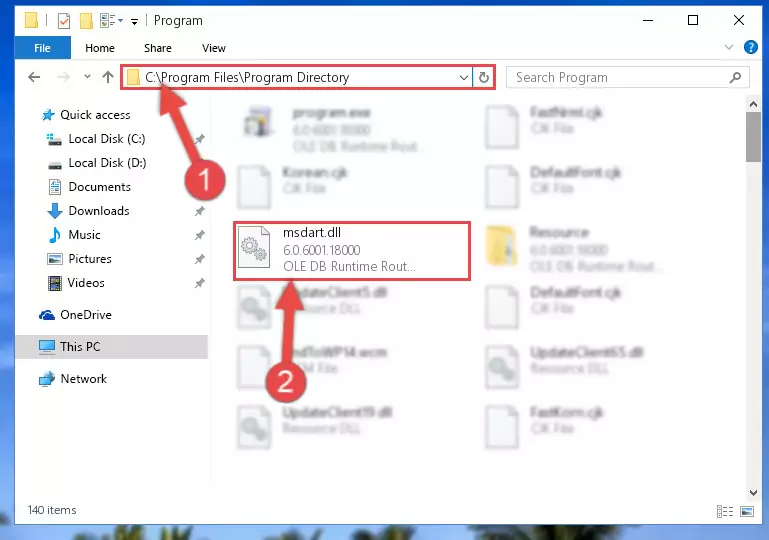Select OneDrive in navigation pane

click(85, 315)
